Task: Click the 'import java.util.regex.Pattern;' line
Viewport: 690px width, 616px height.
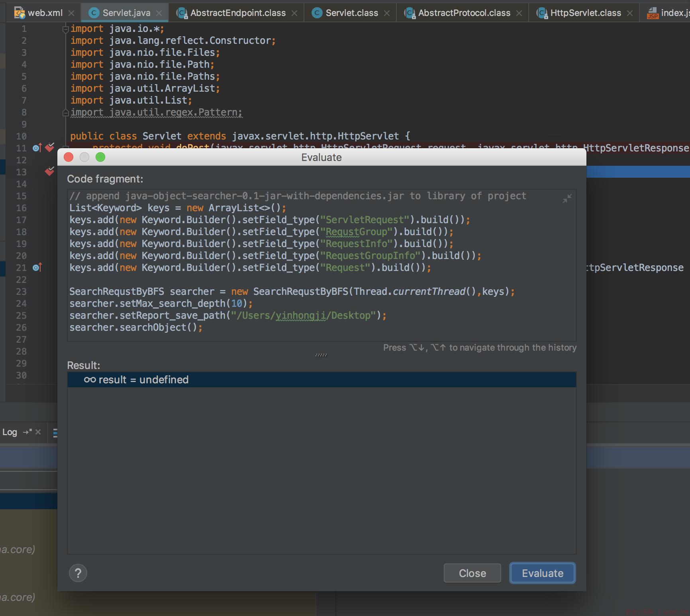Action: tap(156, 112)
